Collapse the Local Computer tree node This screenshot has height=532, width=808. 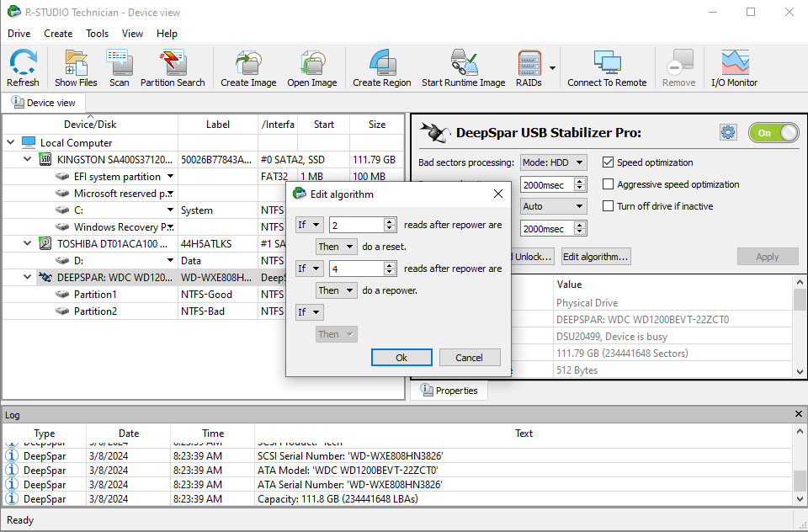pos(10,143)
